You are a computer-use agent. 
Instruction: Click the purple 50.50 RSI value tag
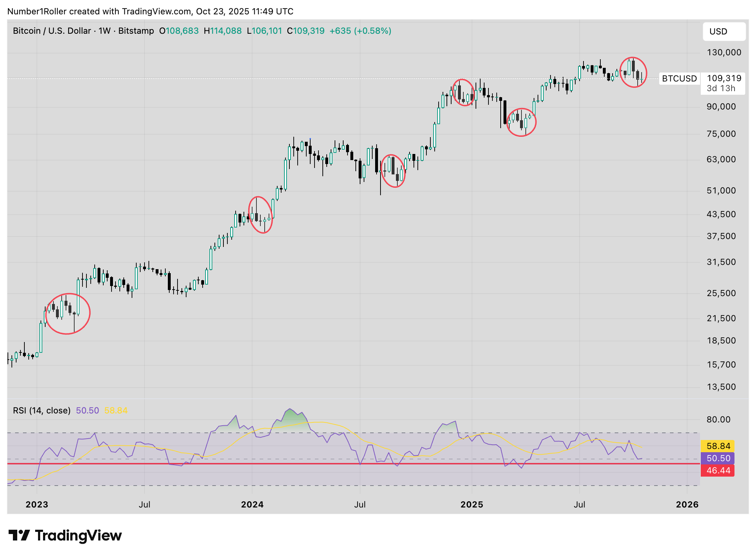[x=718, y=458]
